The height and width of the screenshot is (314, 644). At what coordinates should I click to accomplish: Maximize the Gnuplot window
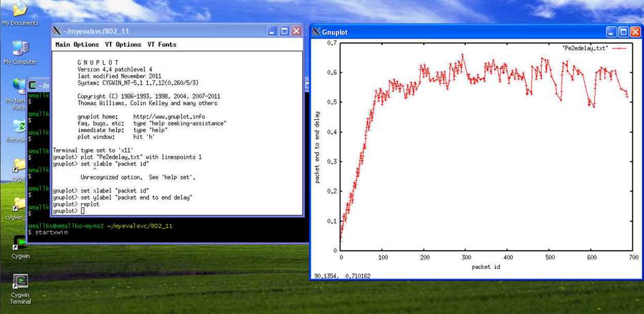coord(624,31)
